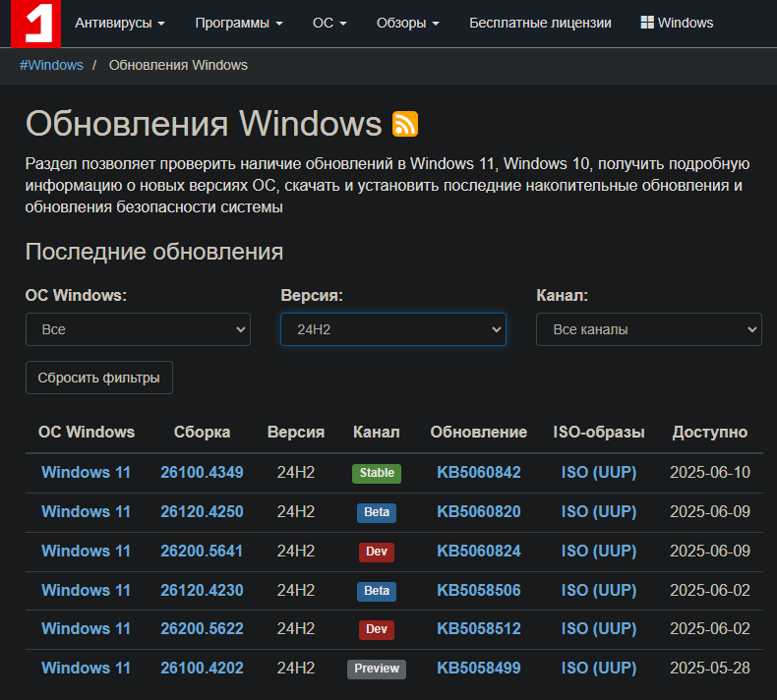Open ISO (UUP) for KB5058512 row
This screenshot has height=700, width=777.
click(599, 628)
